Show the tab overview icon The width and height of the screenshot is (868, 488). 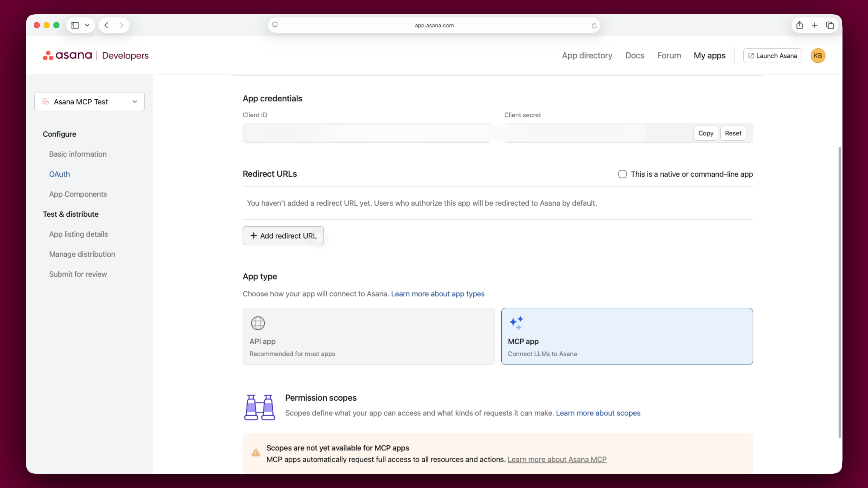pos(830,25)
